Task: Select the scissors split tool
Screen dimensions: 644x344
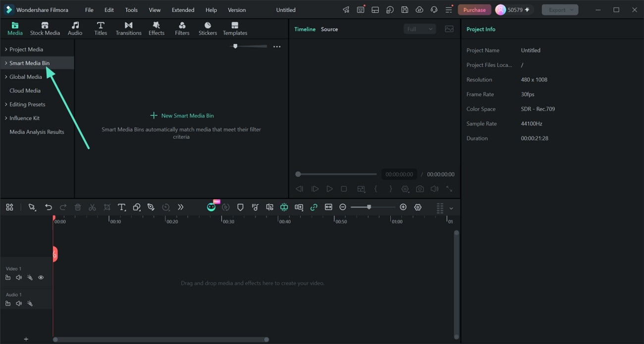Action: click(92, 207)
